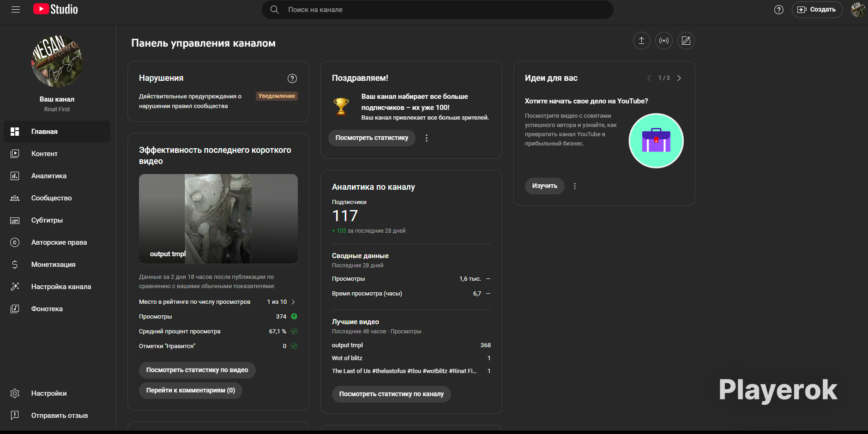Click the large channel avatar in sidebar
Image resolution: width=868 pixels, height=434 pixels.
click(57, 61)
